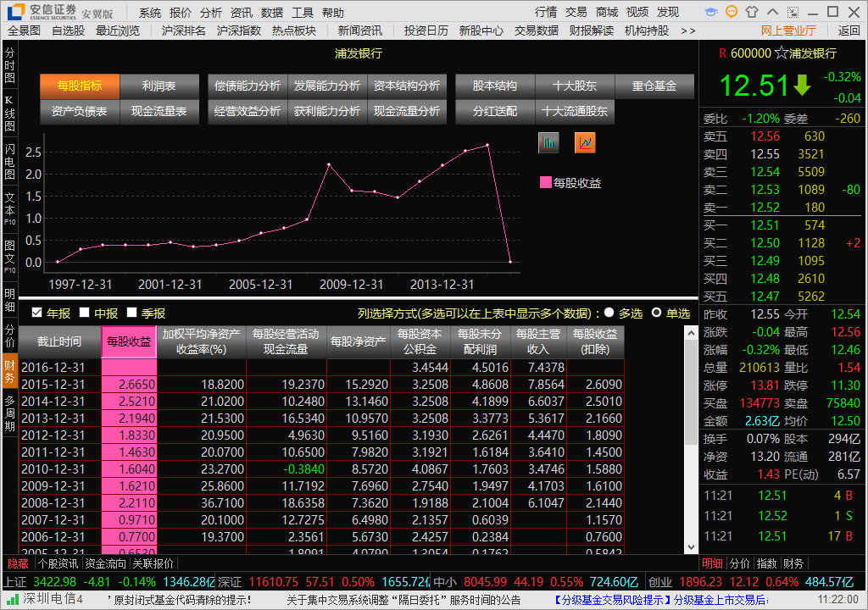868x610 pixels.
Task: Open 网上营业厅 link
Action: (788, 31)
